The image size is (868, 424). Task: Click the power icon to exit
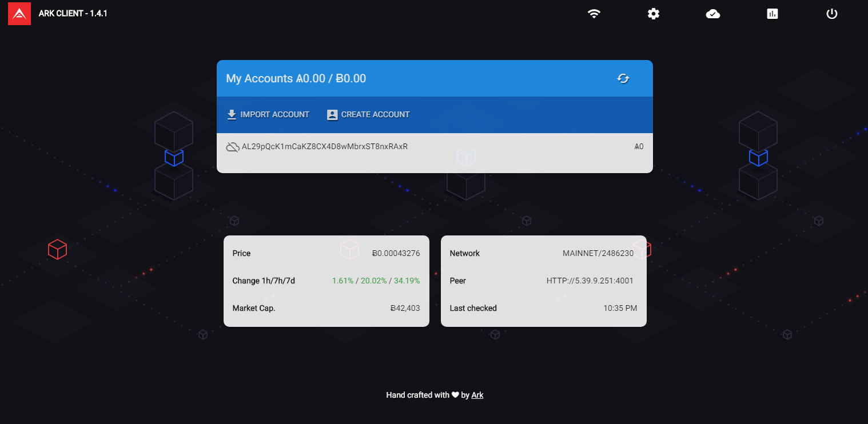point(832,14)
